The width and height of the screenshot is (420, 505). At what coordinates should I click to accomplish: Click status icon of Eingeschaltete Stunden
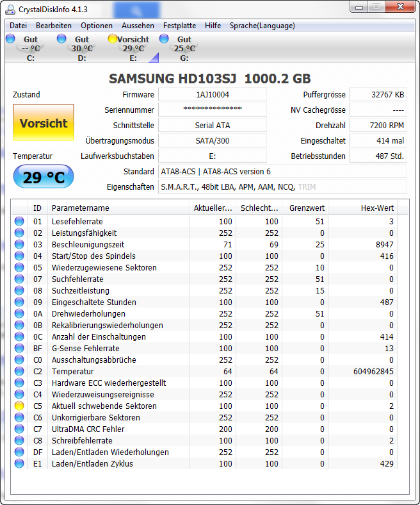tap(19, 302)
